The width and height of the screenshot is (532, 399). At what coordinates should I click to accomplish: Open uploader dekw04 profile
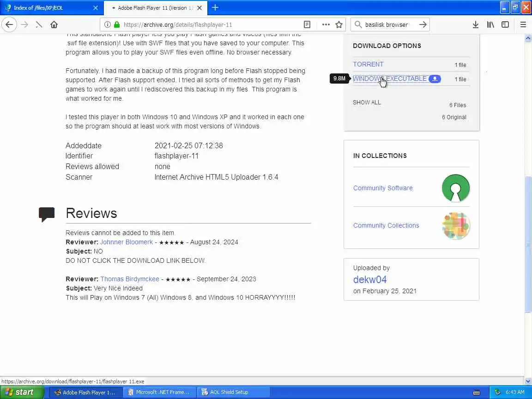(370, 279)
